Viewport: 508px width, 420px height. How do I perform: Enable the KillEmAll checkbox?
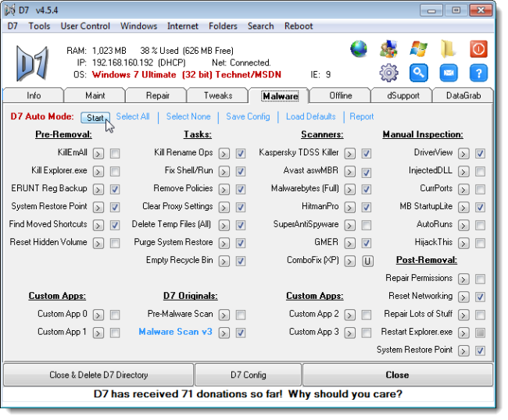coord(115,153)
